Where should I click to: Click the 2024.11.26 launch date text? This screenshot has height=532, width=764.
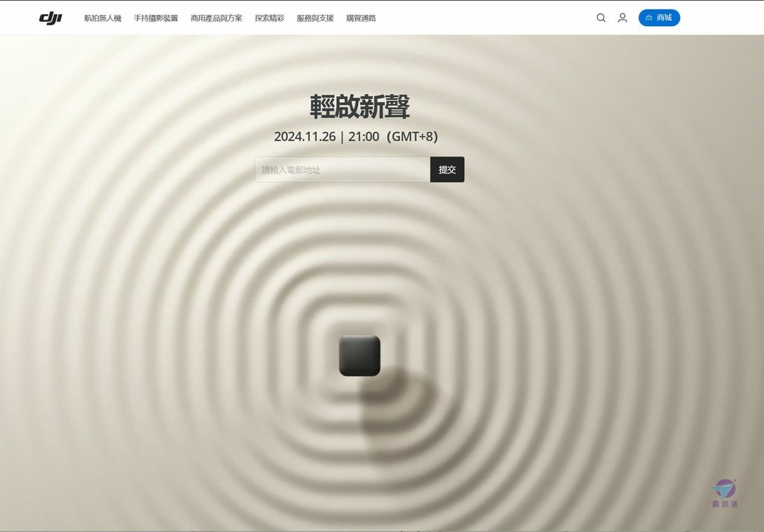click(x=304, y=137)
